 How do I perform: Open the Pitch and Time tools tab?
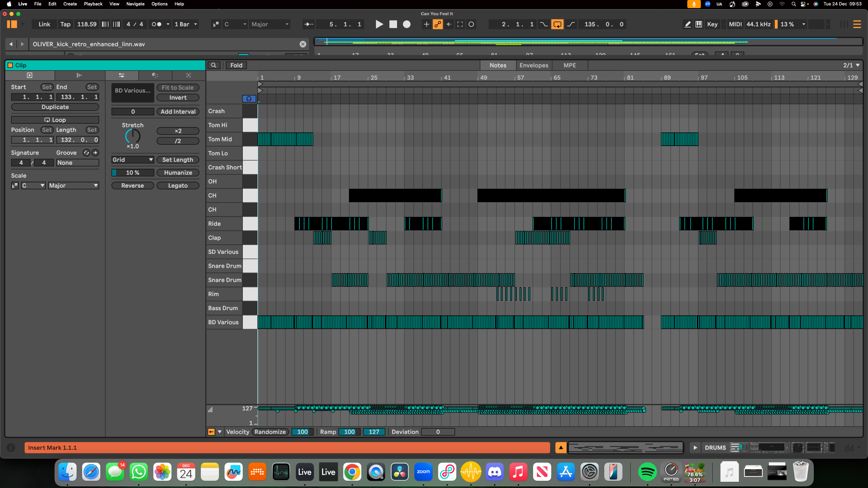pos(122,75)
